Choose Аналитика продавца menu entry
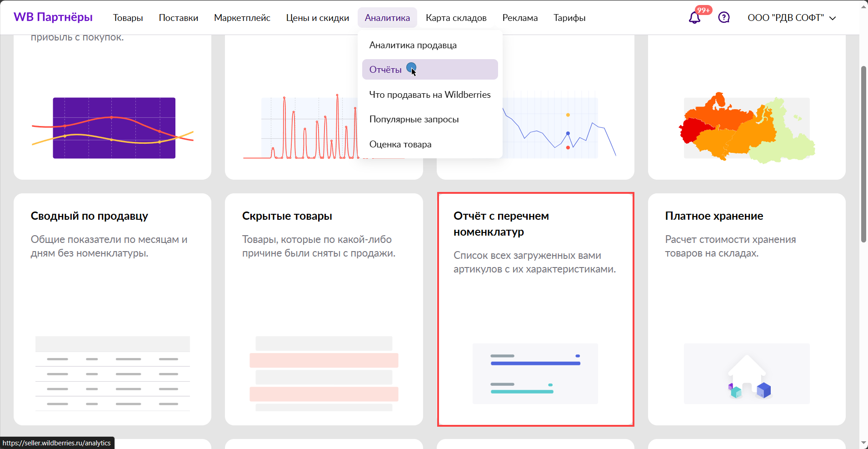The height and width of the screenshot is (449, 868). point(413,45)
